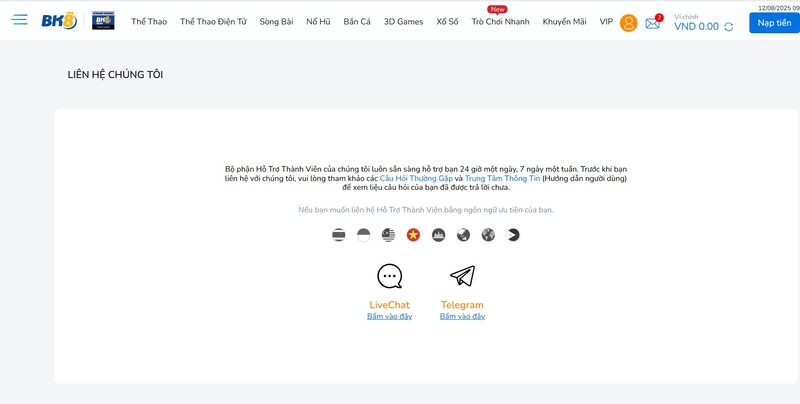
Task: Click the LIÊN HỆ CHÚNG TÔI heading
Action: coord(115,74)
